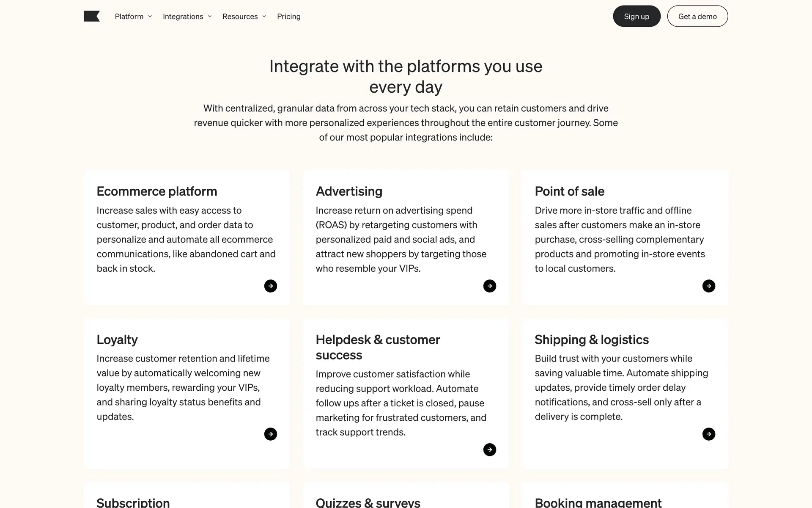The image size is (812, 508).
Task: Open the Platform nav item
Action: pyautogui.click(x=129, y=17)
